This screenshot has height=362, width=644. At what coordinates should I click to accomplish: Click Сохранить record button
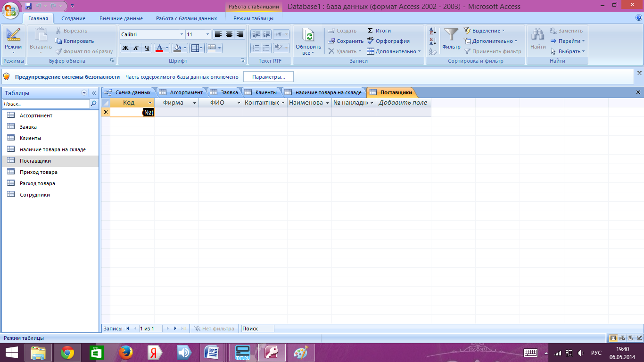346,41
